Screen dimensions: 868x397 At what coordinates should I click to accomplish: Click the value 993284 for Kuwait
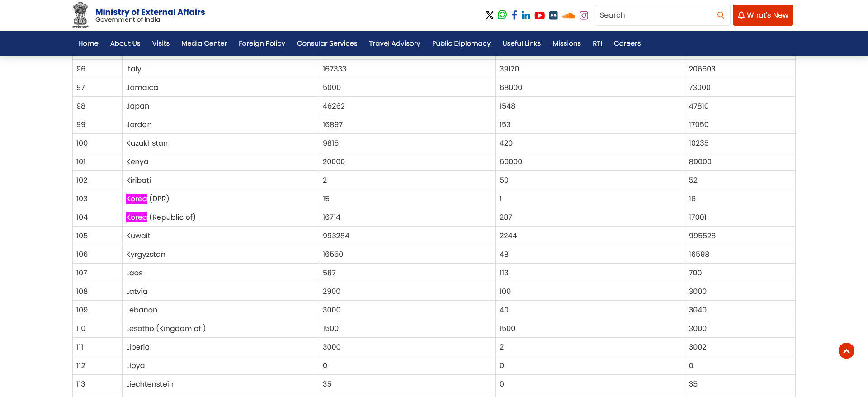point(336,236)
